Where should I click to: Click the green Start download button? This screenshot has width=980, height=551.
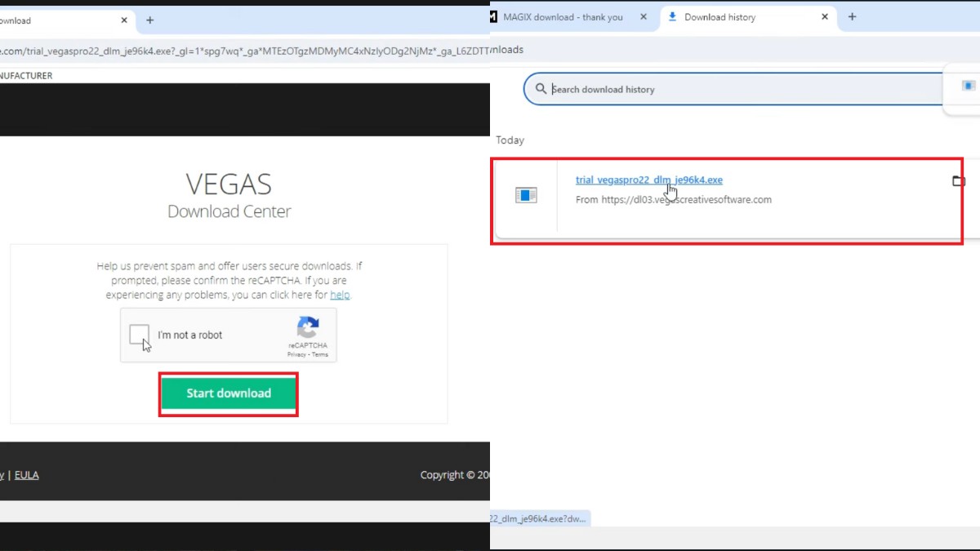pos(228,393)
